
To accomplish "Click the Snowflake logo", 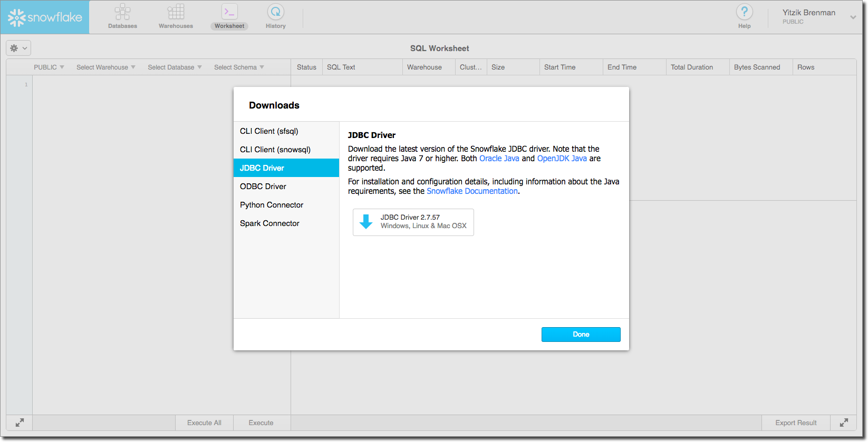I will pyautogui.click(x=45, y=17).
